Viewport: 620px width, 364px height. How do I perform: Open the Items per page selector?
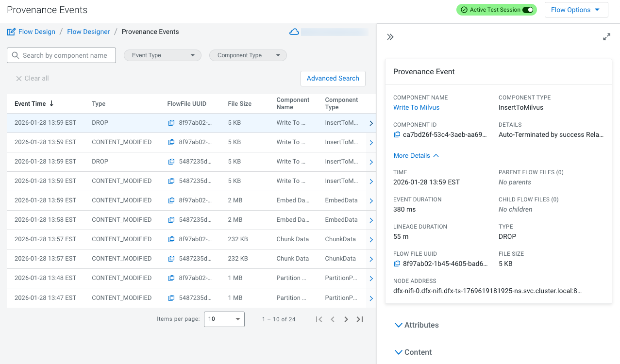pyautogui.click(x=224, y=319)
